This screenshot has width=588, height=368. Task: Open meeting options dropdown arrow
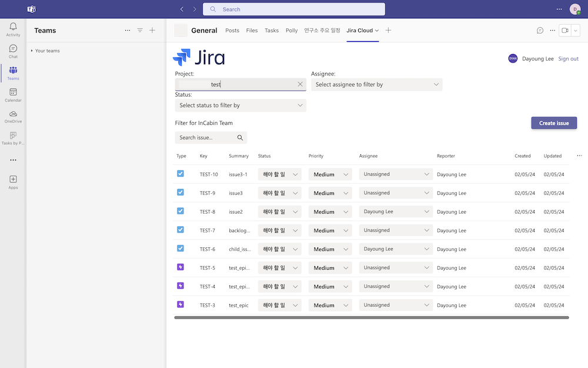coord(576,31)
